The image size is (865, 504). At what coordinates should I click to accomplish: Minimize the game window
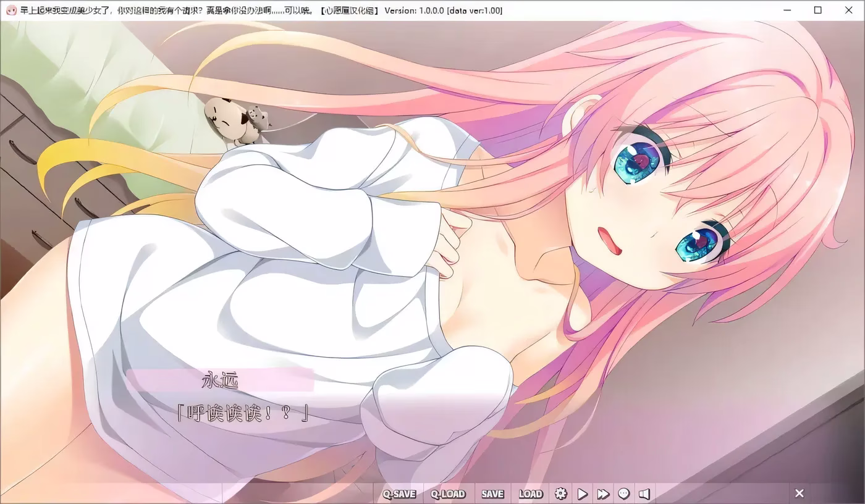click(788, 10)
